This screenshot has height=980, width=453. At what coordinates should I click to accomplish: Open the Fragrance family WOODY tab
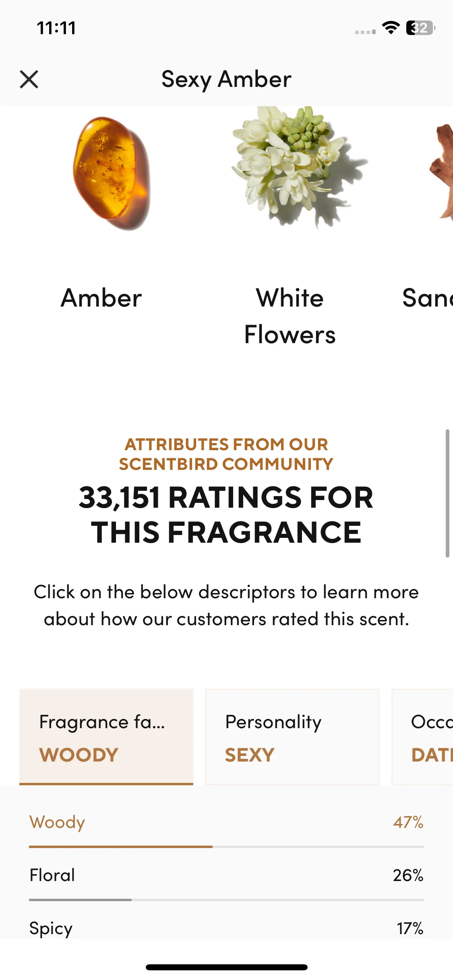pyautogui.click(x=106, y=737)
